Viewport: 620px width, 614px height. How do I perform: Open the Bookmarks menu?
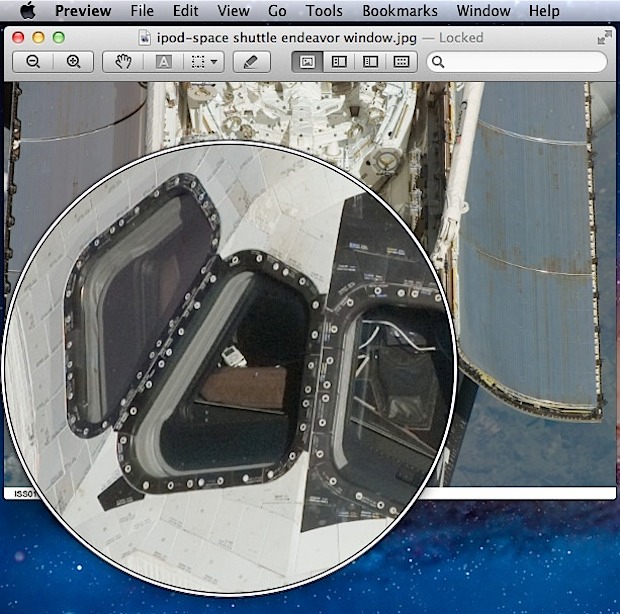coord(400,11)
